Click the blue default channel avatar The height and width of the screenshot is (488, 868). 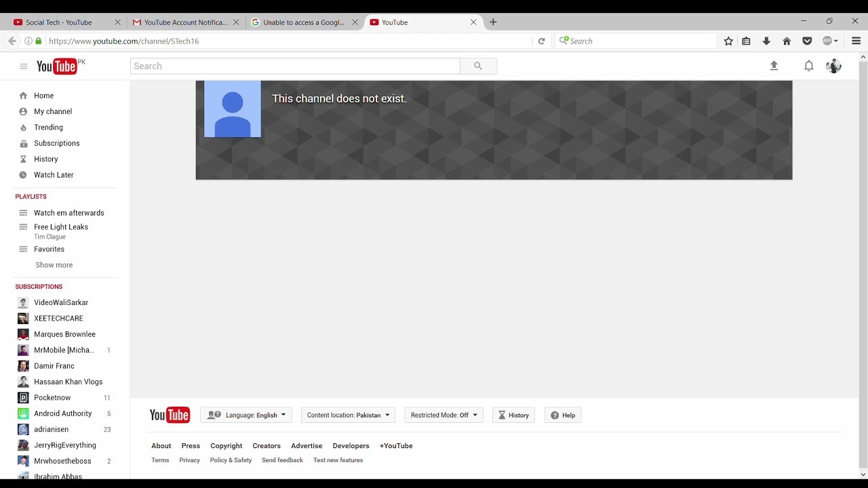233,109
